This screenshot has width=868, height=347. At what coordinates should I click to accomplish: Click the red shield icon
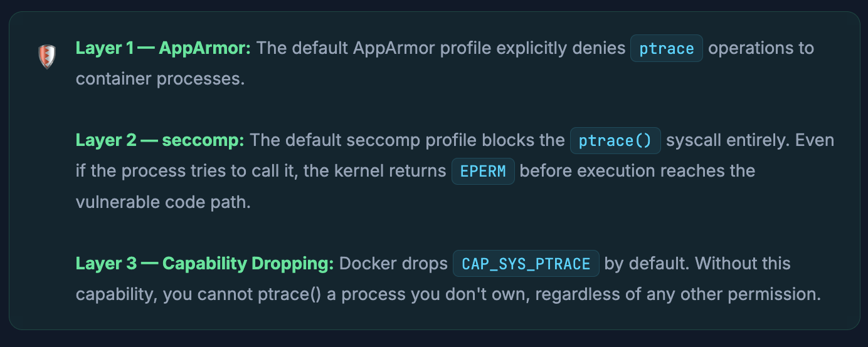(47, 56)
